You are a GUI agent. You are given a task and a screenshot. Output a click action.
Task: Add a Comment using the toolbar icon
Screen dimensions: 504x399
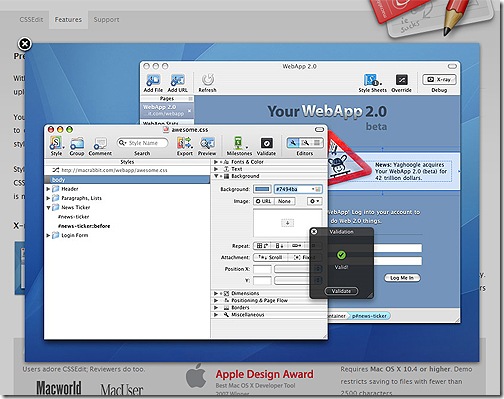pyautogui.click(x=100, y=143)
